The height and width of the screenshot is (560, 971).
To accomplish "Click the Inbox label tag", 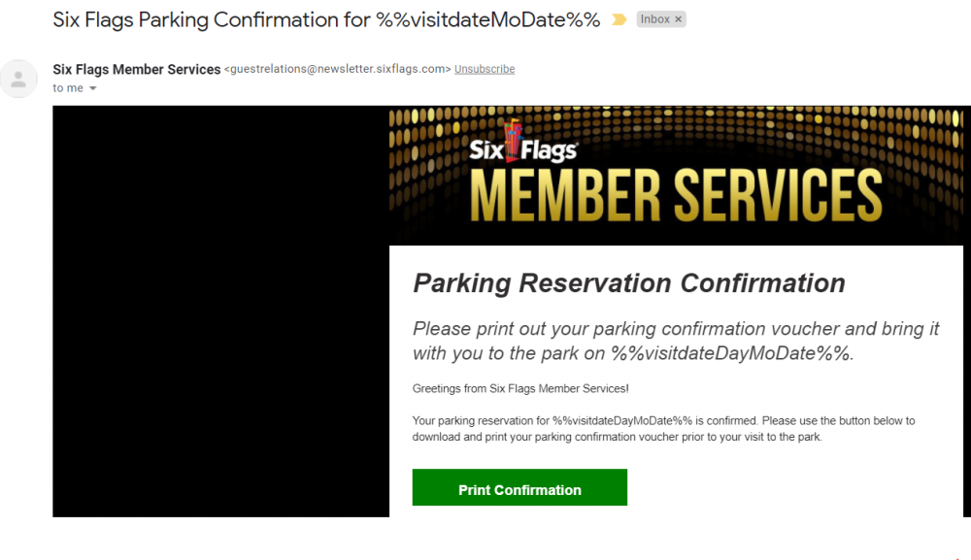I will coord(654,19).
